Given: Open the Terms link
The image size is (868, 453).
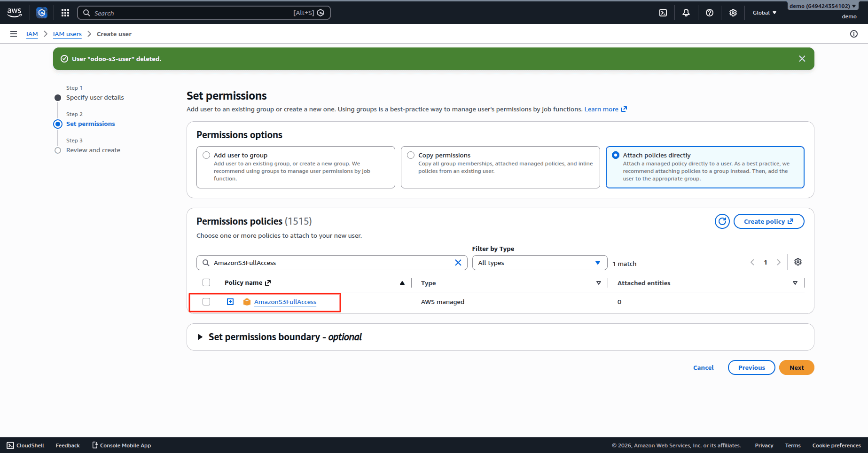Looking at the screenshot, I should point(793,445).
